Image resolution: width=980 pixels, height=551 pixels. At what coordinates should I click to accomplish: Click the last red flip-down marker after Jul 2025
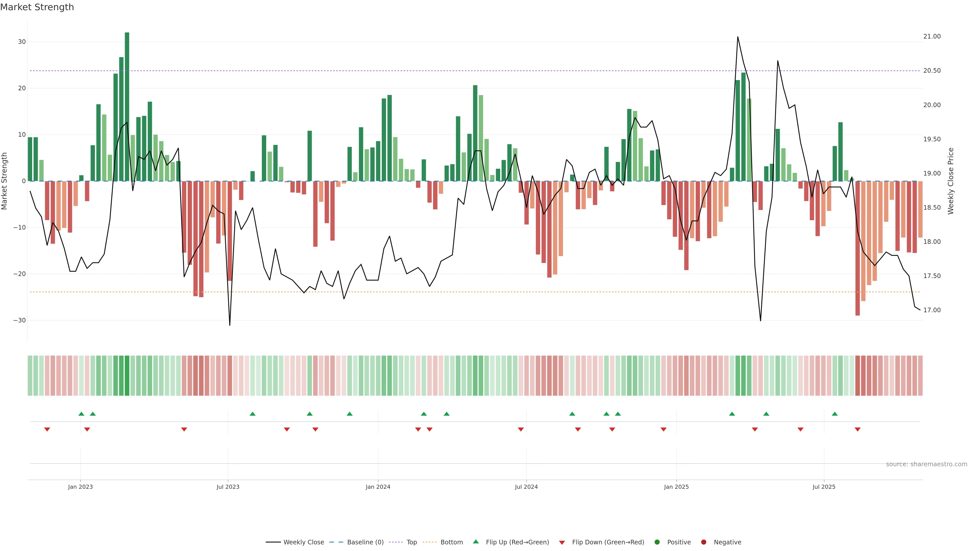click(857, 429)
